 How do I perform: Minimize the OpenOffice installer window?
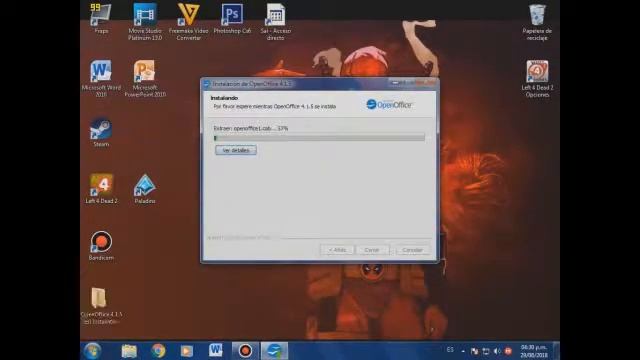[395, 83]
